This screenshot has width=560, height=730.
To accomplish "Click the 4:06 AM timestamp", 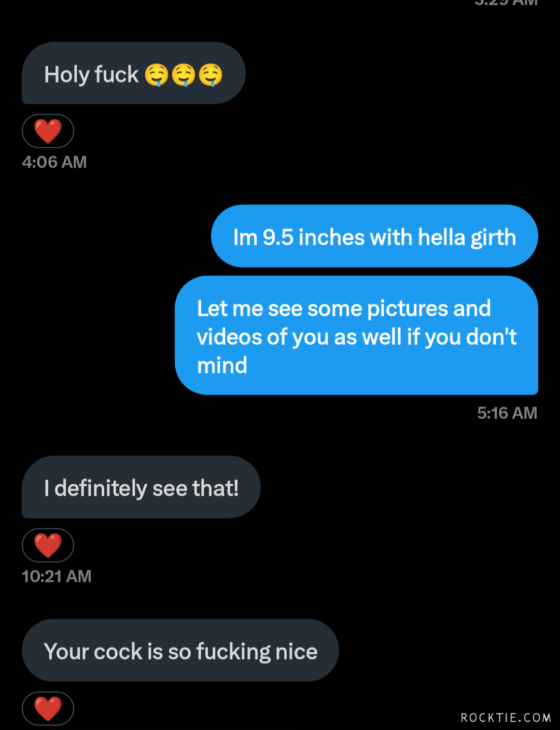I will 54,162.
